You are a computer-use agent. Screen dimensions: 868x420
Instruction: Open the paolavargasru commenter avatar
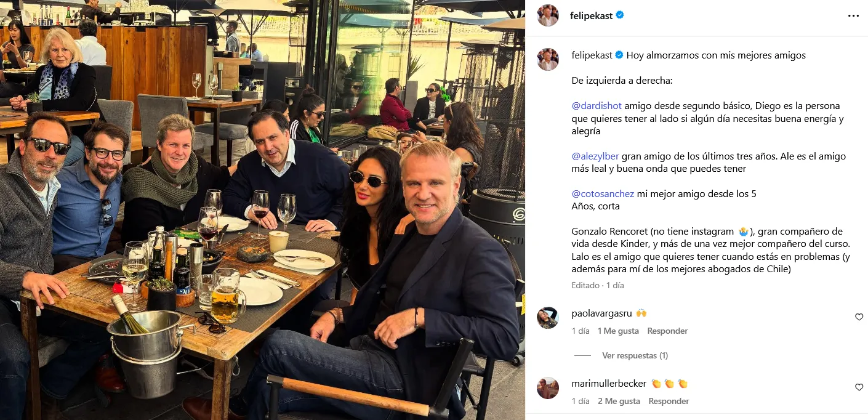[x=548, y=318]
